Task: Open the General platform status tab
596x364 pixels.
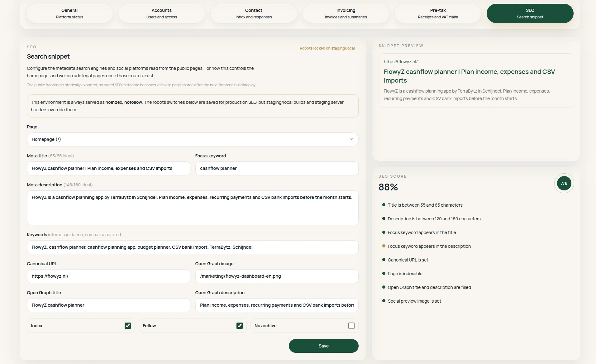Action: pyautogui.click(x=69, y=13)
